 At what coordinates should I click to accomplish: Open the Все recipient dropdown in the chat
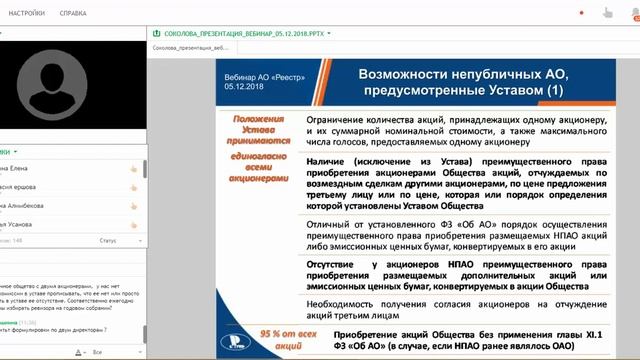(x=117, y=352)
